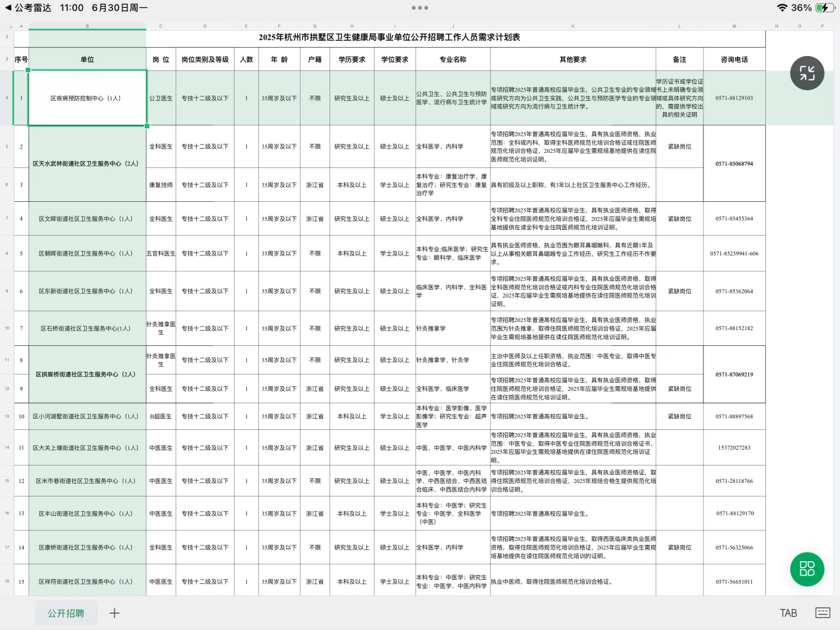Tap the + button to add a sheet
This screenshot has width=840, height=630.
[114, 613]
